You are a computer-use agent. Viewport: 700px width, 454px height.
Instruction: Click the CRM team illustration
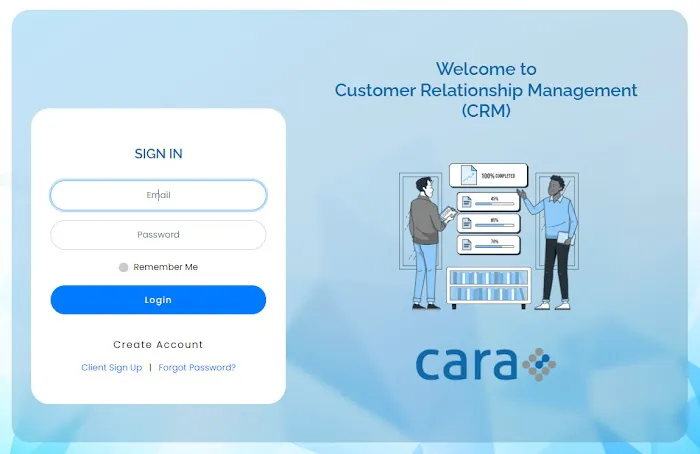pyautogui.click(x=489, y=236)
